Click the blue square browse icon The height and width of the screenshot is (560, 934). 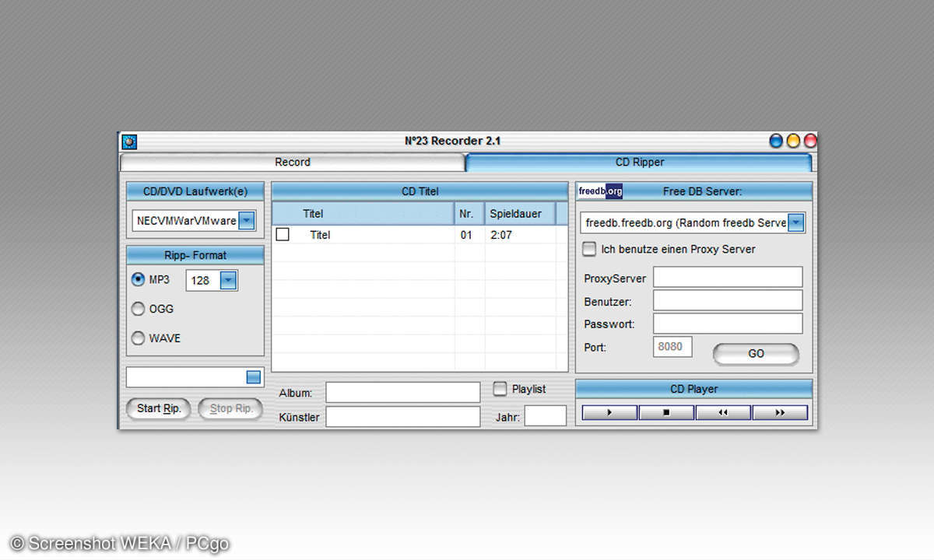(254, 377)
